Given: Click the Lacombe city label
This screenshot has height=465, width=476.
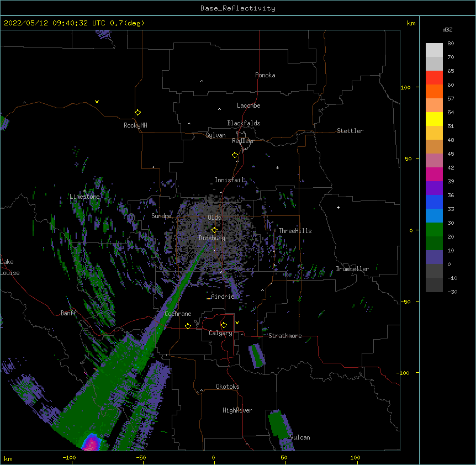Looking at the screenshot, I should (x=248, y=105).
